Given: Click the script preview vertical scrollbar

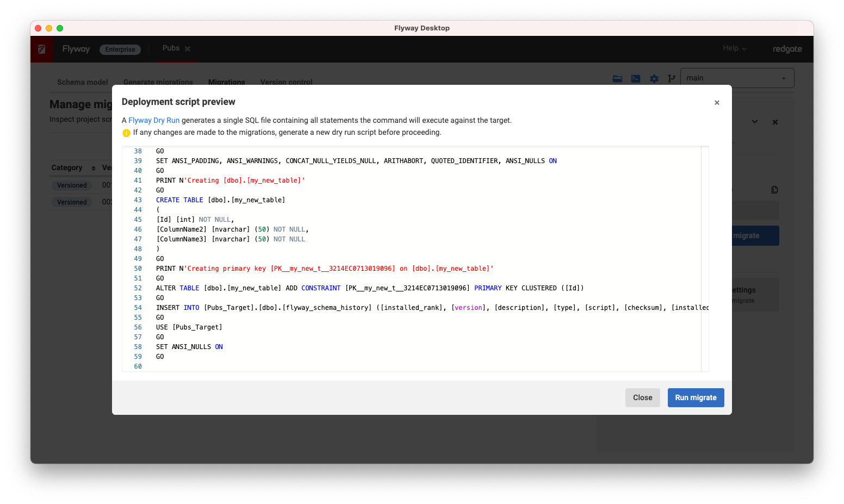Looking at the screenshot, I should 705,259.
